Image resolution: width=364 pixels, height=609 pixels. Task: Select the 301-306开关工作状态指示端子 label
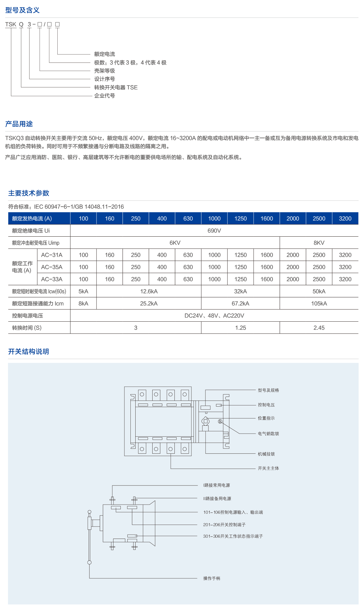tap(233, 536)
